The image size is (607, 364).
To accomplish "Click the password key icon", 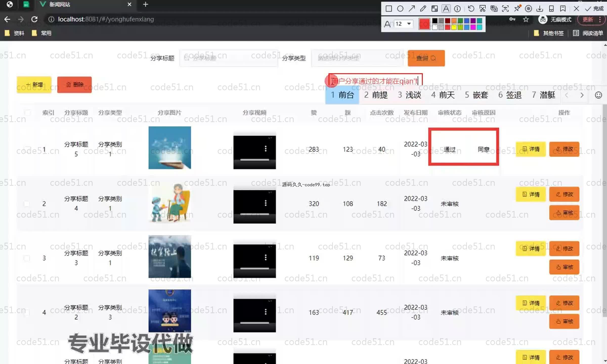I will (x=512, y=19).
